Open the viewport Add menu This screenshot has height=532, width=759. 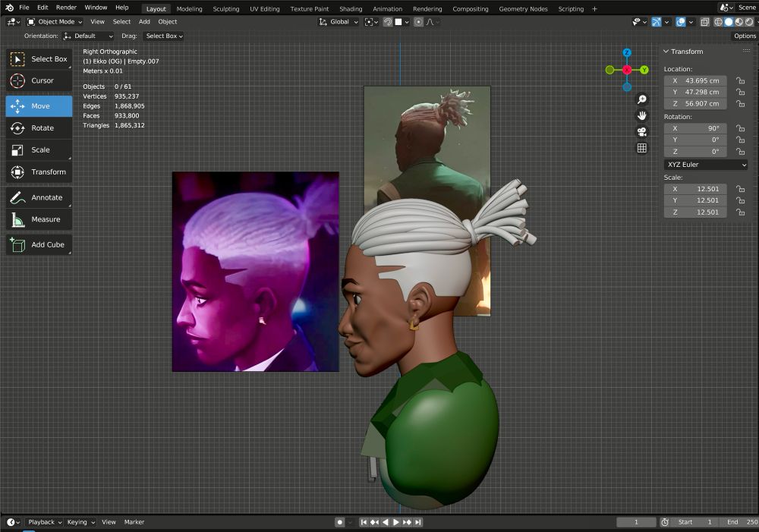tap(144, 22)
